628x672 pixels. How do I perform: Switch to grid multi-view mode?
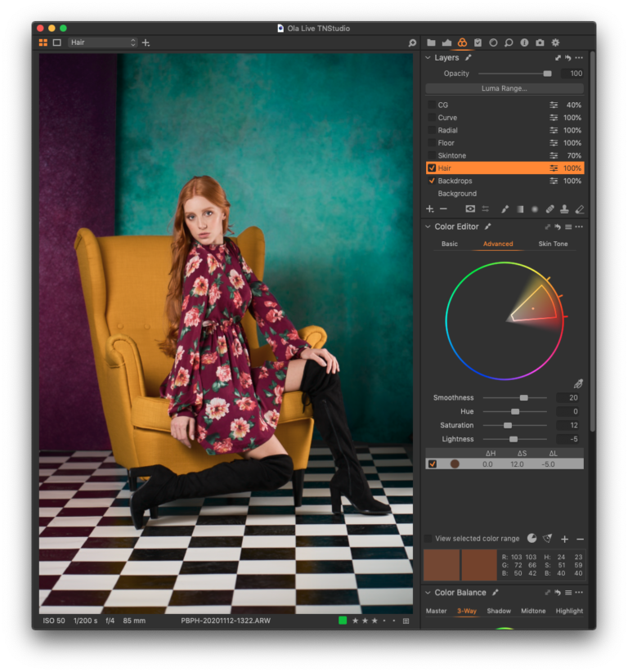[x=43, y=43]
